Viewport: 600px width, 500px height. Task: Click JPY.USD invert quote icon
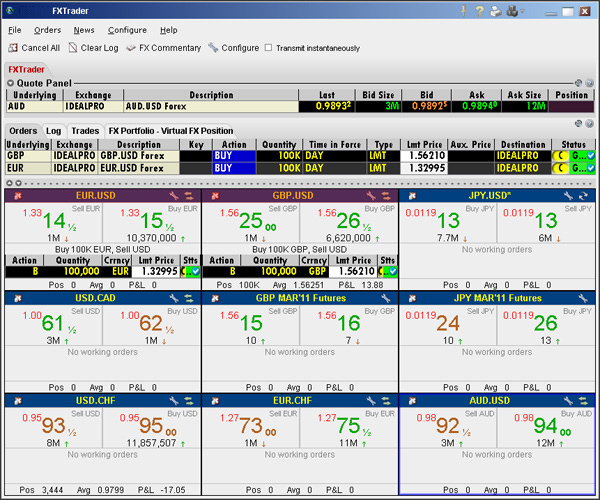583,196
